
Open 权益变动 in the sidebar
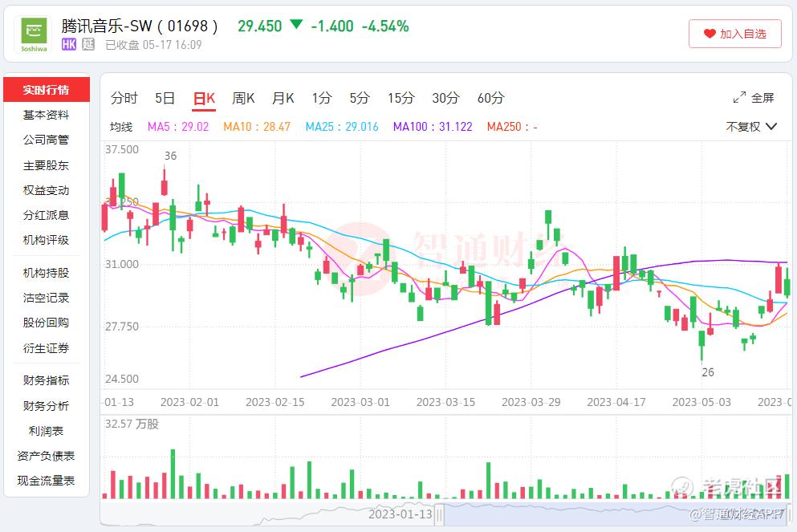47,190
